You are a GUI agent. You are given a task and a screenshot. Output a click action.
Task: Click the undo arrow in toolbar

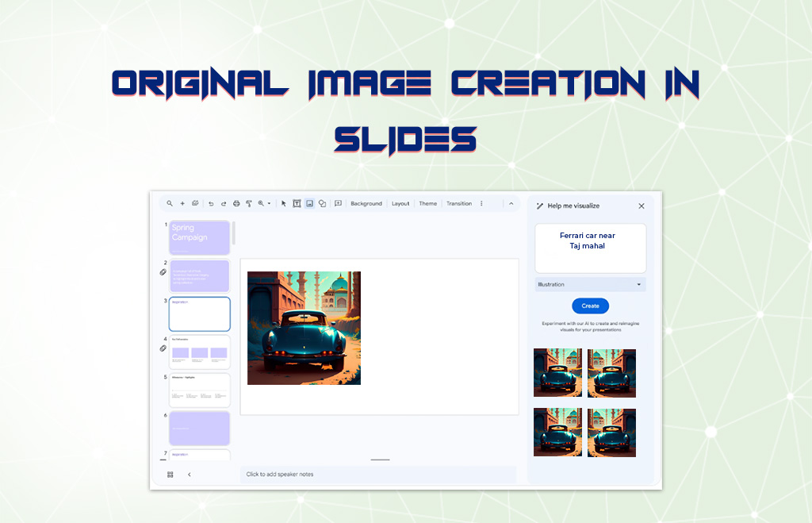[211, 204]
